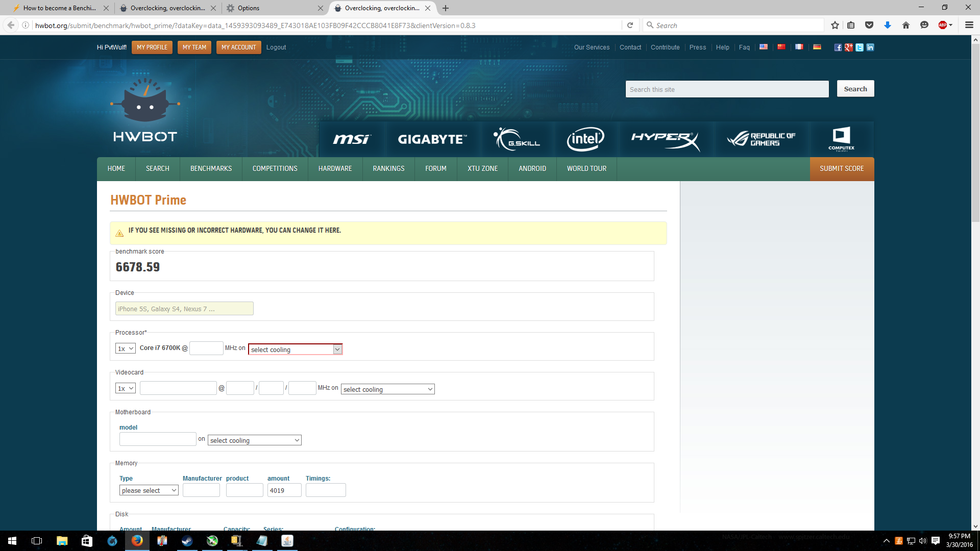Open the Windows Start menu
This screenshot has height=551, width=980.
click(x=12, y=541)
